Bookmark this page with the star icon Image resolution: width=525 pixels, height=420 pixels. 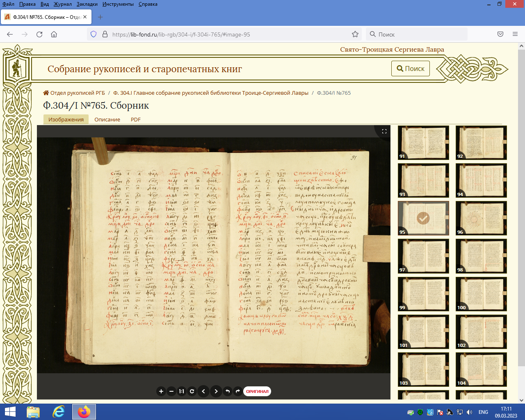[x=355, y=34]
